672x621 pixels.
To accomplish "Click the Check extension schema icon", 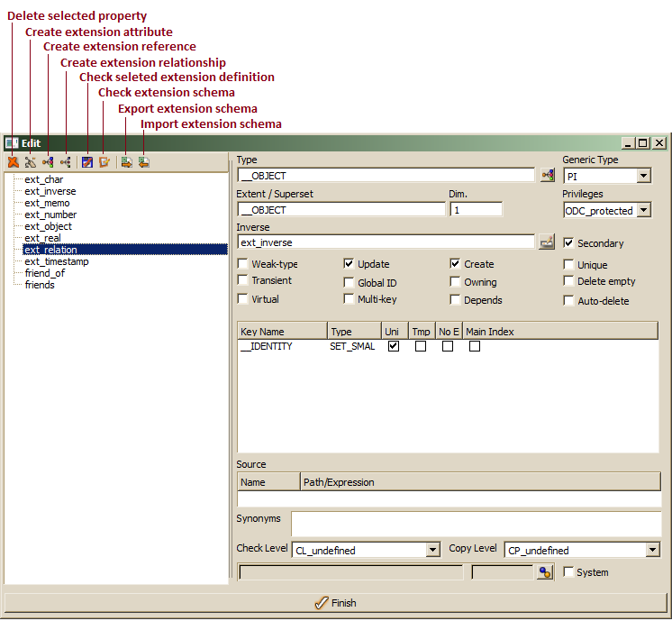I will tap(104, 162).
